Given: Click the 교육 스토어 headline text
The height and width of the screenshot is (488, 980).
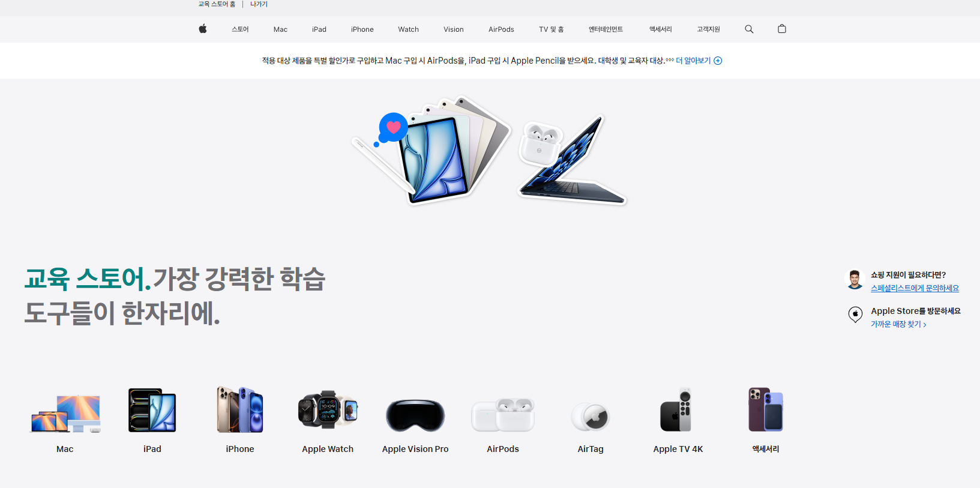Looking at the screenshot, I should coord(88,279).
